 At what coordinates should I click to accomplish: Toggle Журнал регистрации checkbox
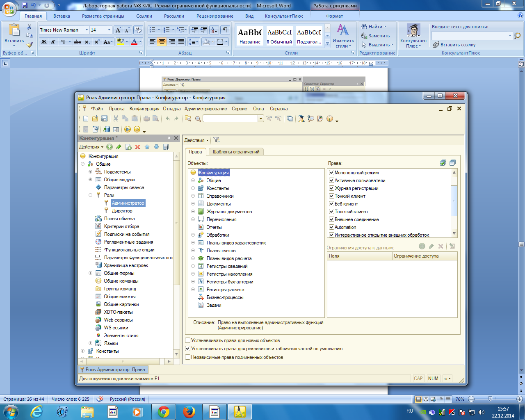[331, 188]
